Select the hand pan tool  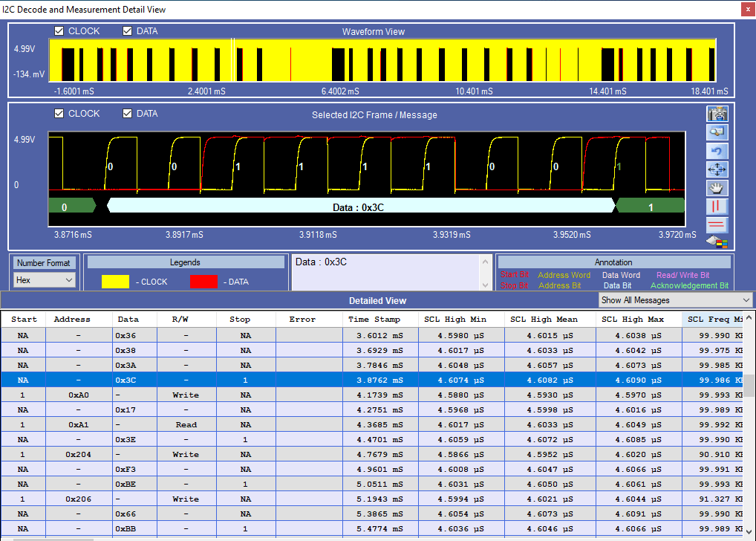pos(717,188)
